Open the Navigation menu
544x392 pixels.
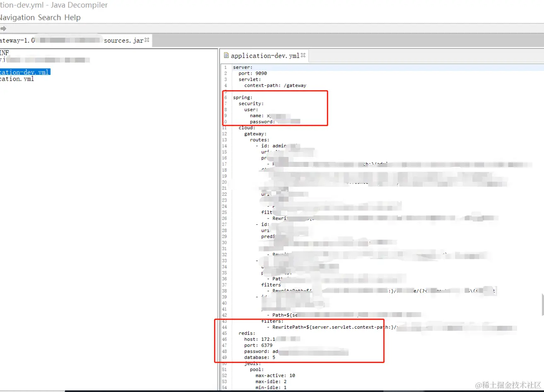click(17, 17)
